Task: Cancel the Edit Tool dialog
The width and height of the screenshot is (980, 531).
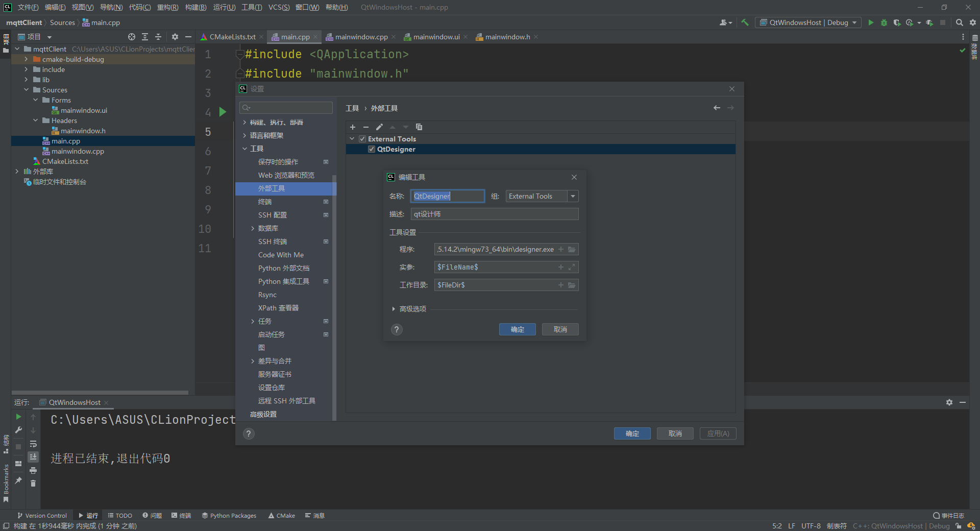Action: (x=560, y=329)
